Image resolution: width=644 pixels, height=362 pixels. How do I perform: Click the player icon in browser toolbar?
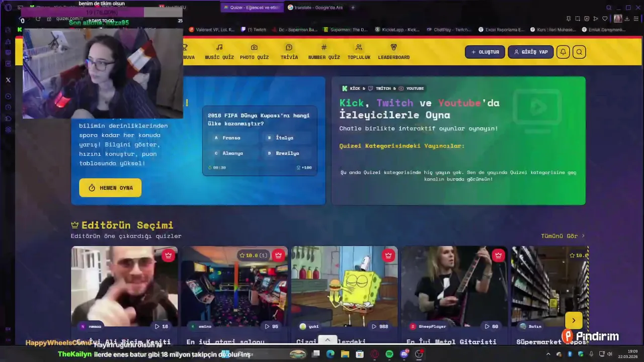pyautogui.click(x=596, y=19)
